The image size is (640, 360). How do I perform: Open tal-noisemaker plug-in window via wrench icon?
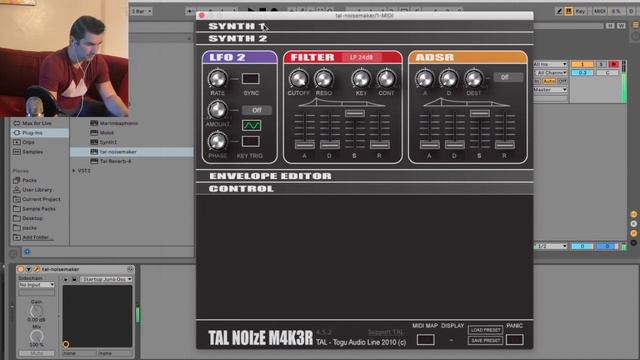tap(37, 269)
